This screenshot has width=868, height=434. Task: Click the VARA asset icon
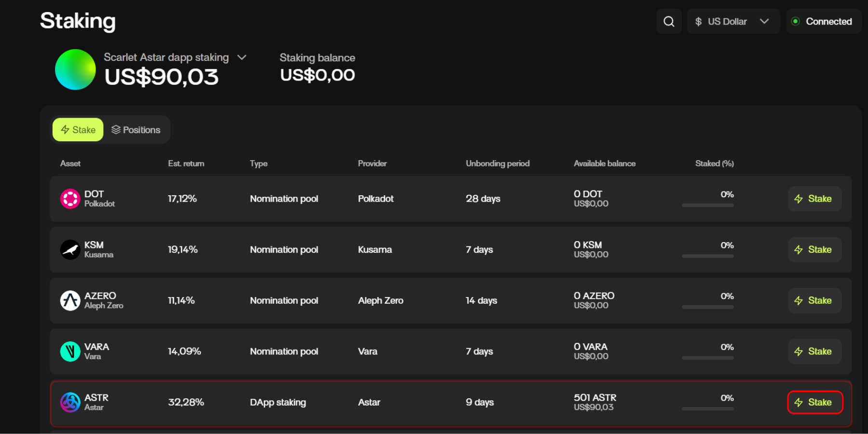tap(70, 352)
